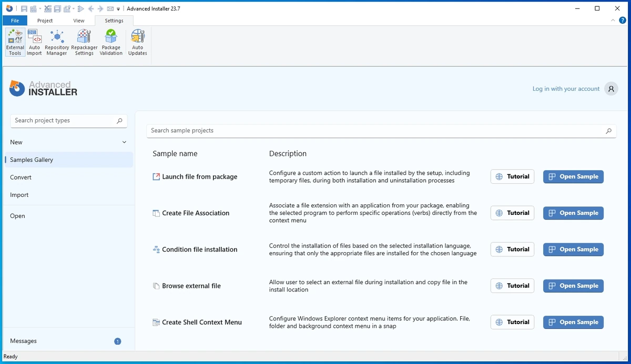Screen dimensions: 631x364
Task: Click the Back arrow in quick access toolbar
Action: (91, 9)
